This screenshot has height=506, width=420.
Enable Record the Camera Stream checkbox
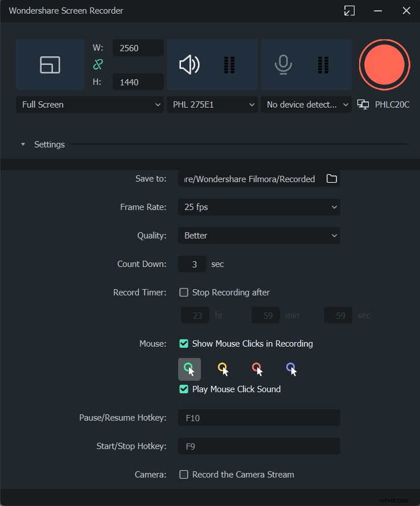184,475
